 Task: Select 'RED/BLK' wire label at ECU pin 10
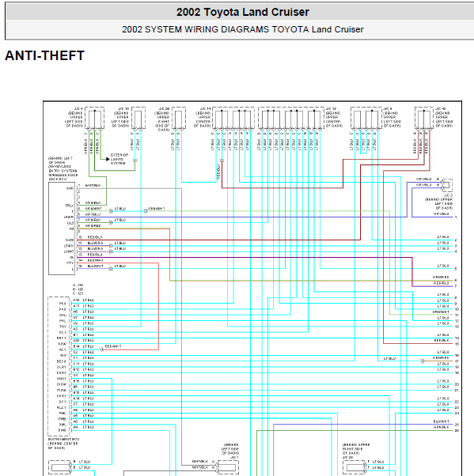[95, 237]
